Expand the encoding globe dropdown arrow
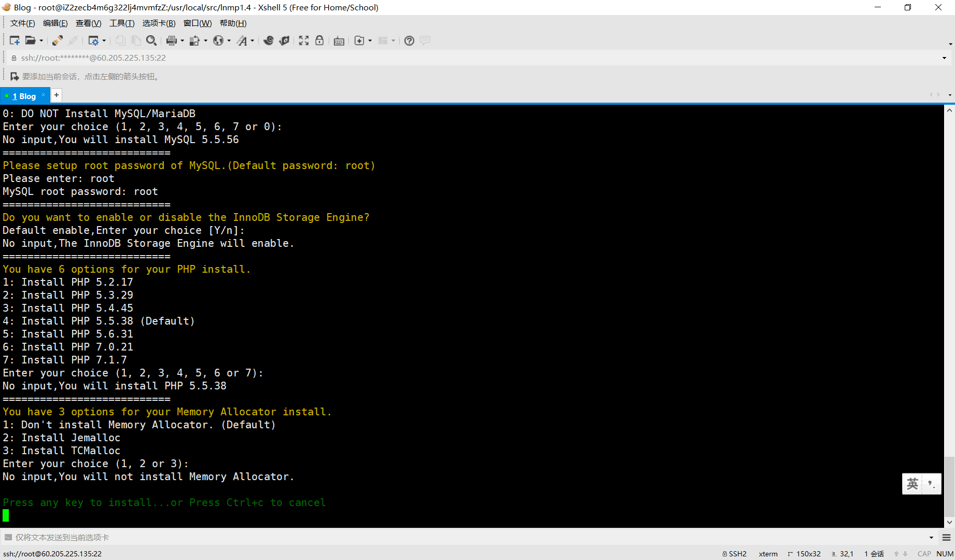955x560 pixels. point(229,40)
